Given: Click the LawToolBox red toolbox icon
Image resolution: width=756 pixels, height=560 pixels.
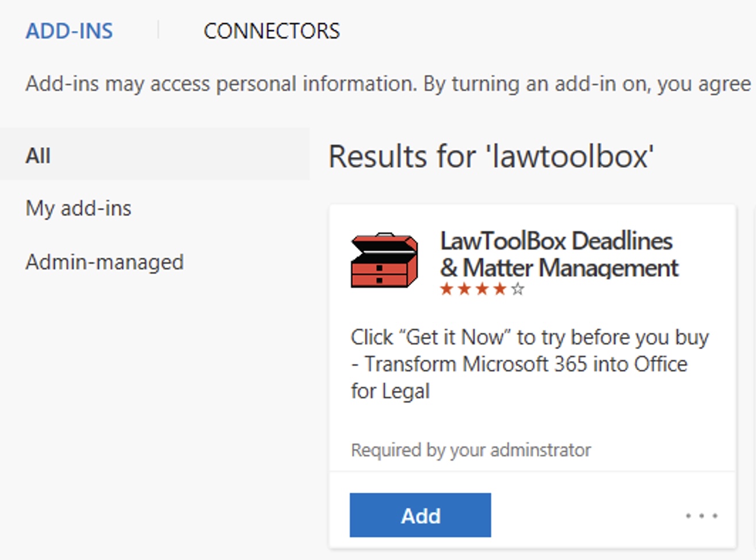Looking at the screenshot, I should (x=384, y=260).
